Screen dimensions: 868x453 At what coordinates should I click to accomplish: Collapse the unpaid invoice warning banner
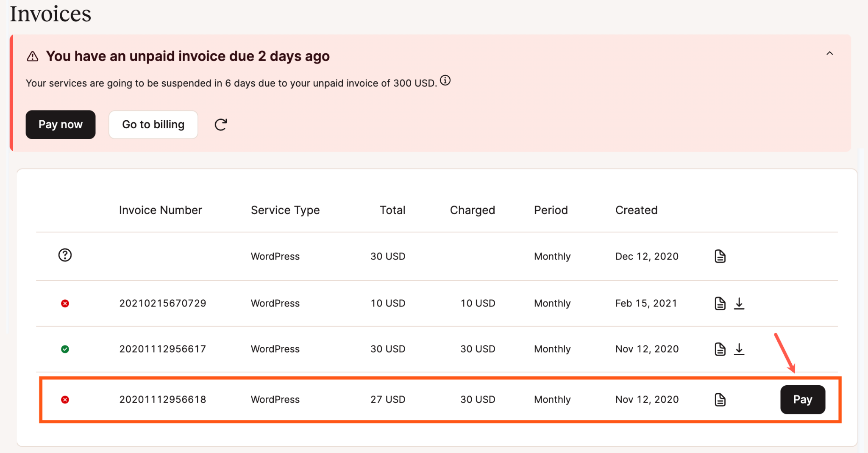click(x=830, y=54)
